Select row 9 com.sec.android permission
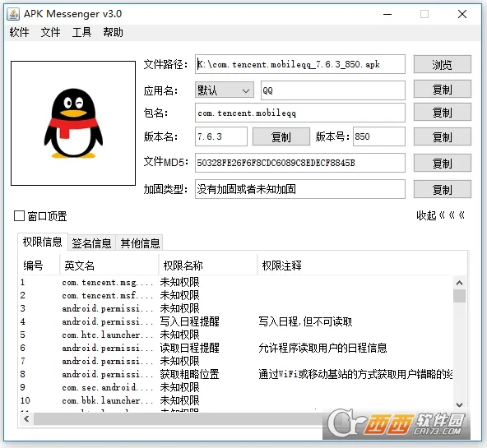Screen dimensions: 487x448 click(236, 387)
